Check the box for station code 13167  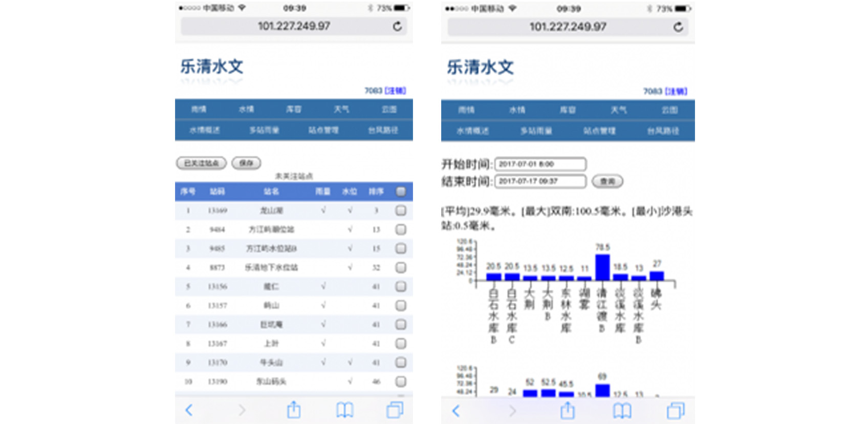coord(401,343)
